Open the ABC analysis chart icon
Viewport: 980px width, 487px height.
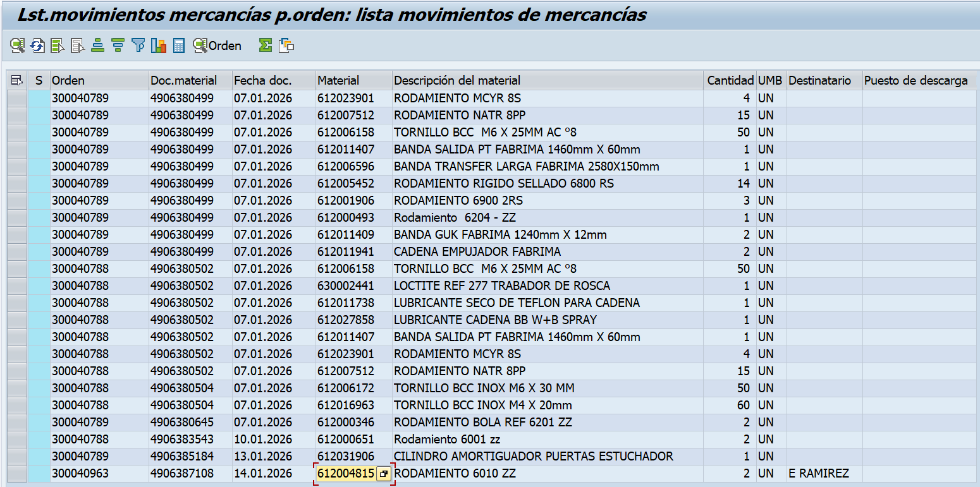coord(158,45)
